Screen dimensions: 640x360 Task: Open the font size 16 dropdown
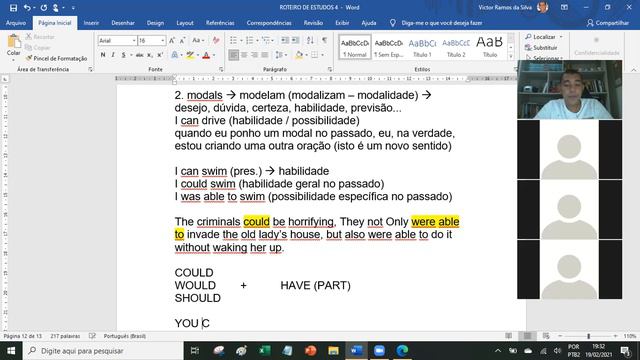click(x=162, y=40)
